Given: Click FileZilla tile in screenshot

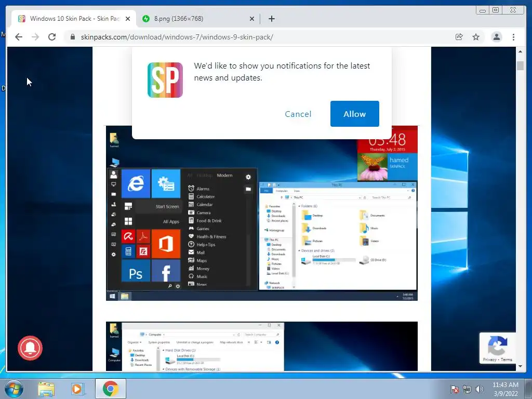Looking at the screenshot, I should point(143,251).
